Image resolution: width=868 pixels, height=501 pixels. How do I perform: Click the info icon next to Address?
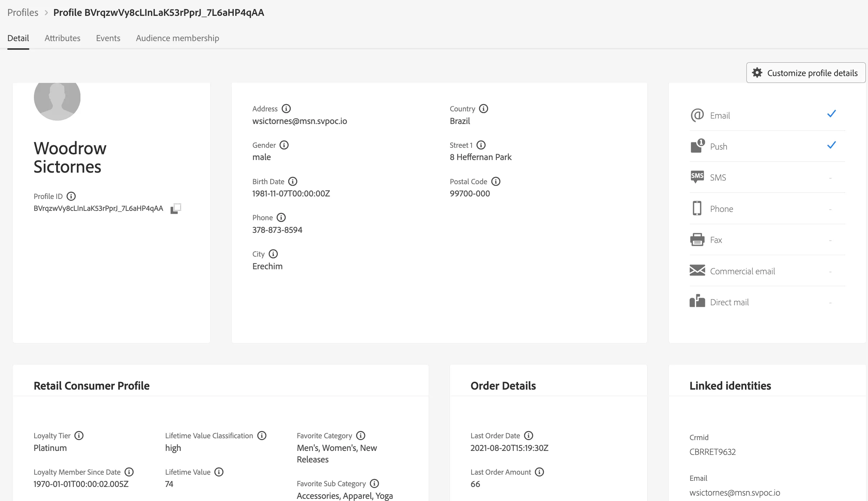(x=286, y=108)
